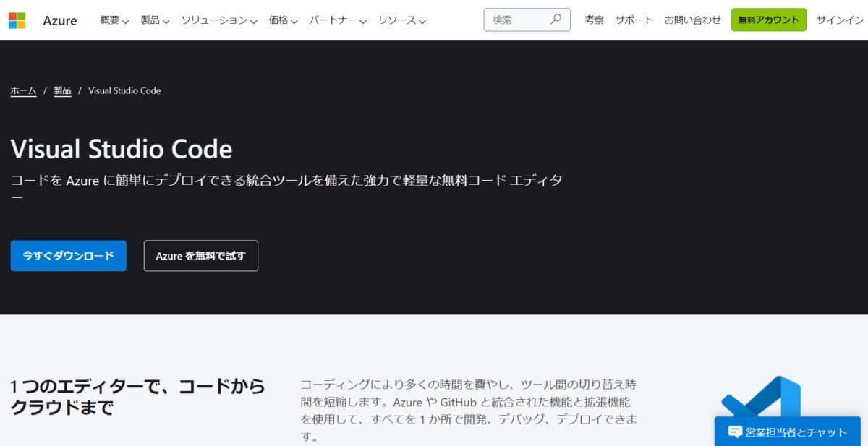The image size is (868, 446).
Task: Click the 検索 search input field
Action: coord(517,20)
